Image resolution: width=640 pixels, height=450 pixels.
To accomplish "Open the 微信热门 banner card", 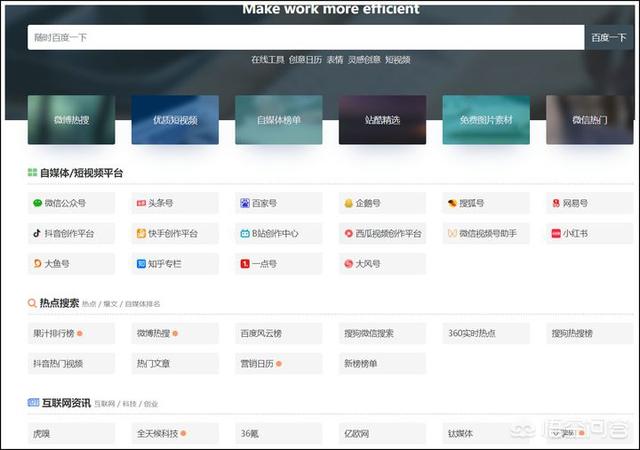I will (x=590, y=120).
